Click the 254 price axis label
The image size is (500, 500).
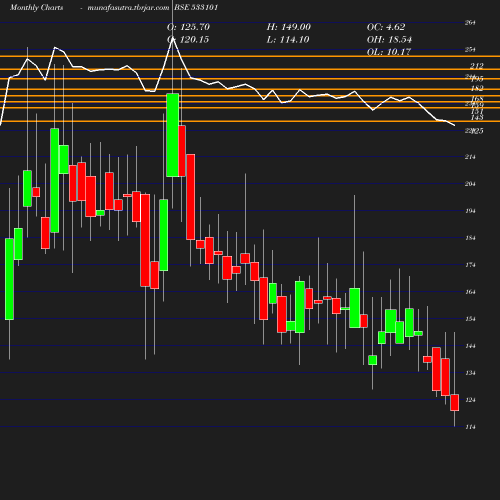point(470,49)
